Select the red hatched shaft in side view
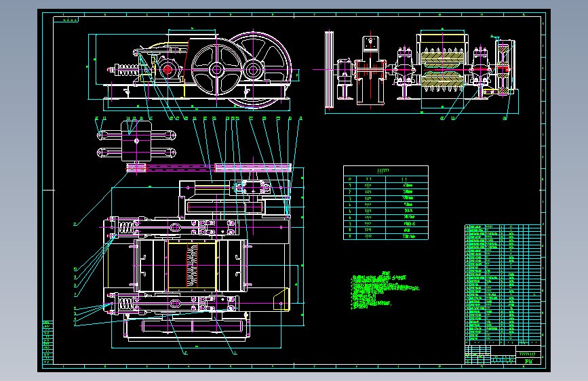Image resolution: width=588 pixels, height=381 pixels. (168, 70)
